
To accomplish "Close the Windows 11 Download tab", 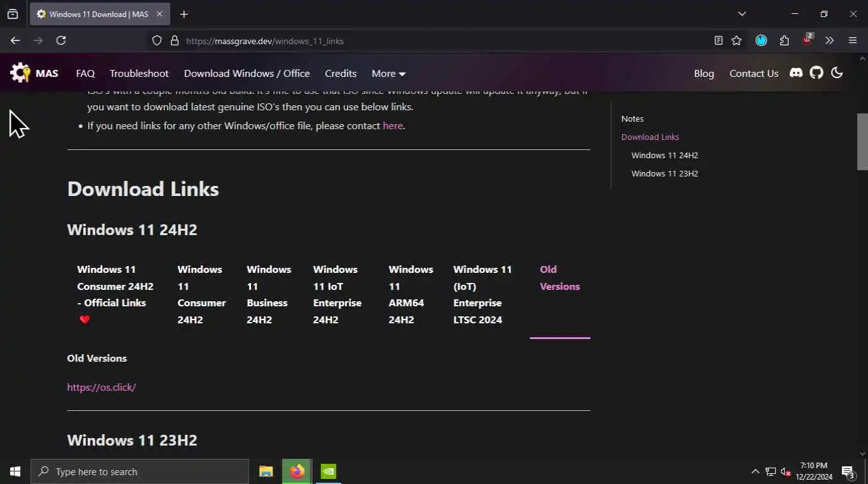I will pyautogui.click(x=159, y=14).
